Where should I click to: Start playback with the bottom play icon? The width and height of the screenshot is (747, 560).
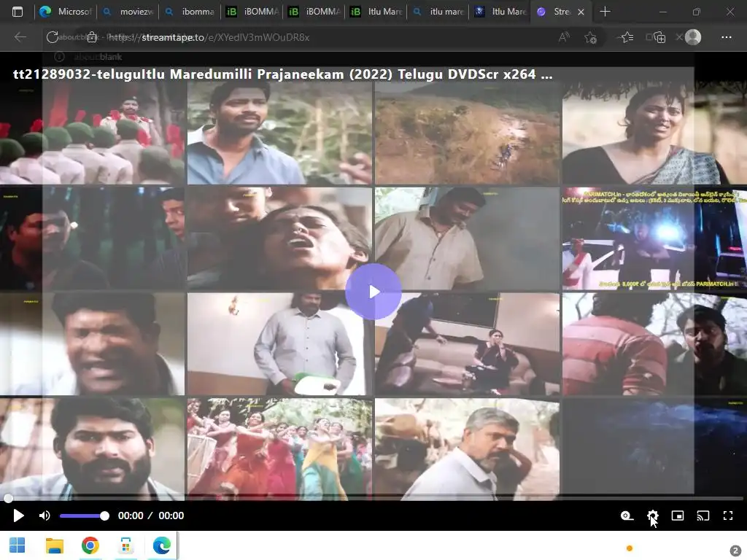[18, 516]
